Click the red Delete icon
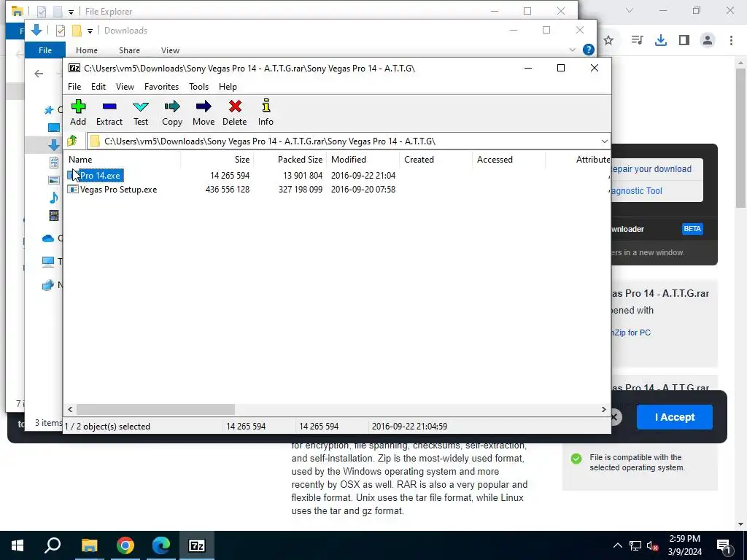 (234, 112)
